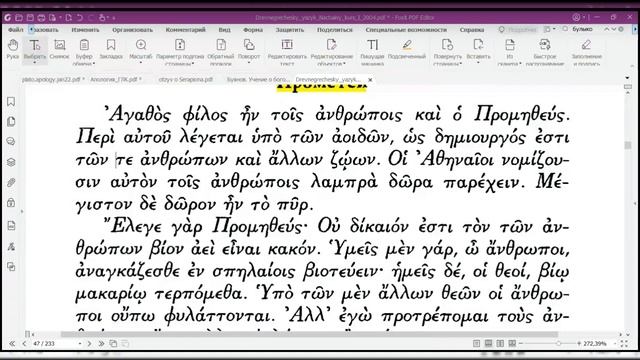Expand the Zoom (Масштаб) dropdown arrow
This screenshot has height=360, width=640.
click(141, 63)
